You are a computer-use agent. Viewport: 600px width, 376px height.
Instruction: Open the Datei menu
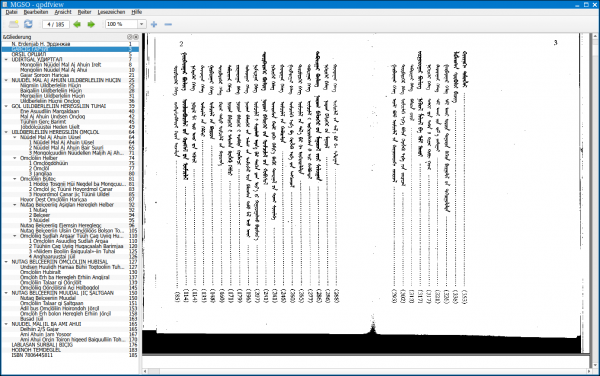pos(11,12)
